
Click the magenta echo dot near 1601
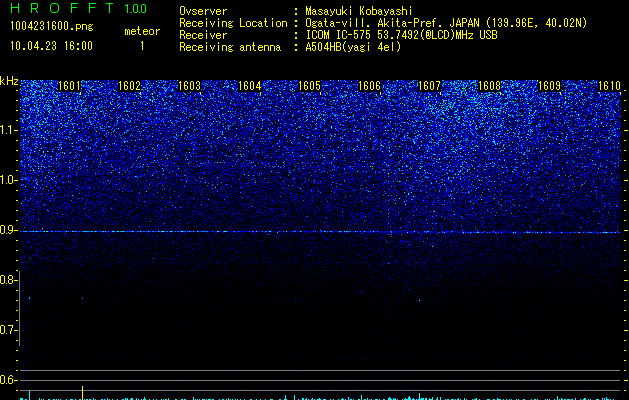click(83, 298)
